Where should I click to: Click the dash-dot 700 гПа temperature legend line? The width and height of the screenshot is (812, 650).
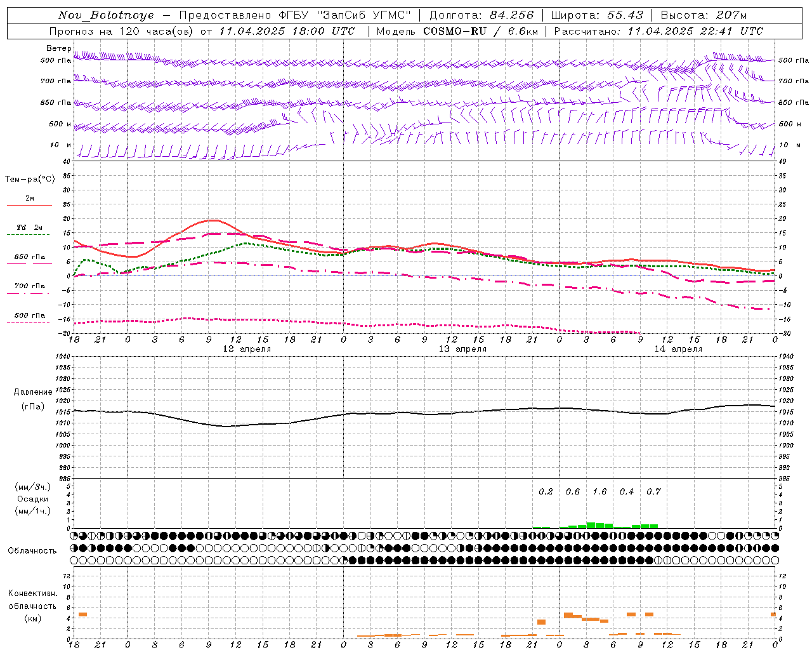point(29,293)
